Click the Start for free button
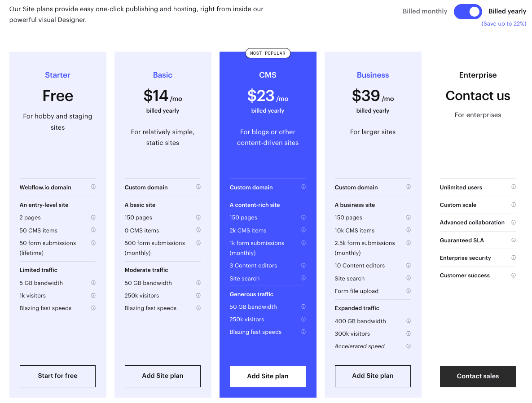The width and height of the screenshot is (532, 403). [x=57, y=376]
